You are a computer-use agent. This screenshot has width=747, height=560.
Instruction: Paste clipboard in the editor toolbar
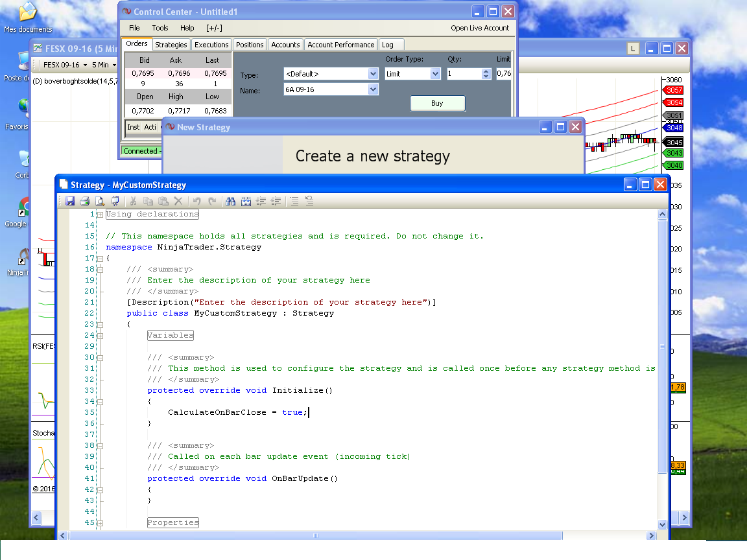(163, 202)
